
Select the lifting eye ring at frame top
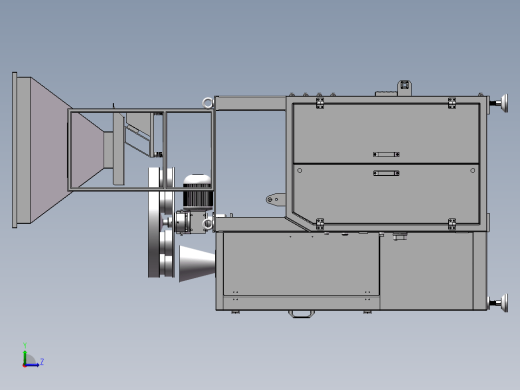208,103
